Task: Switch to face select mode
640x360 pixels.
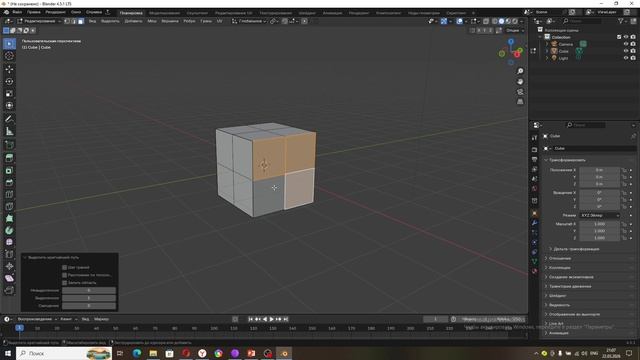Action: [81, 21]
